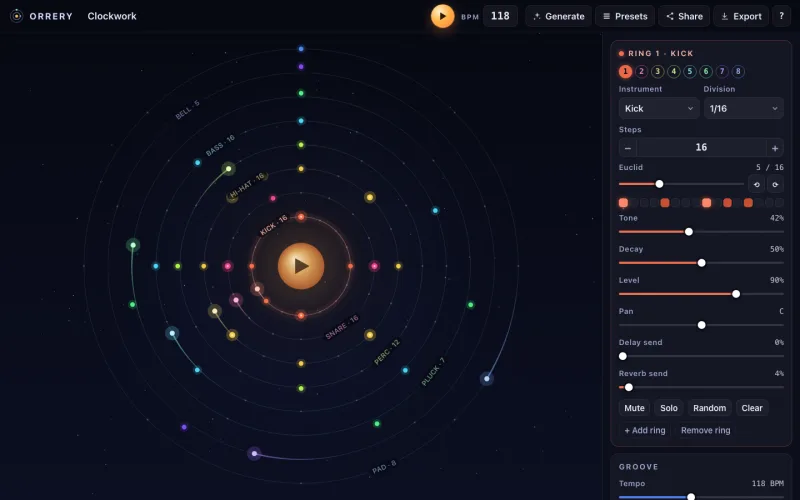This screenshot has width=800, height=500.
Task: Open help with the question mark button
Action: 781,16
